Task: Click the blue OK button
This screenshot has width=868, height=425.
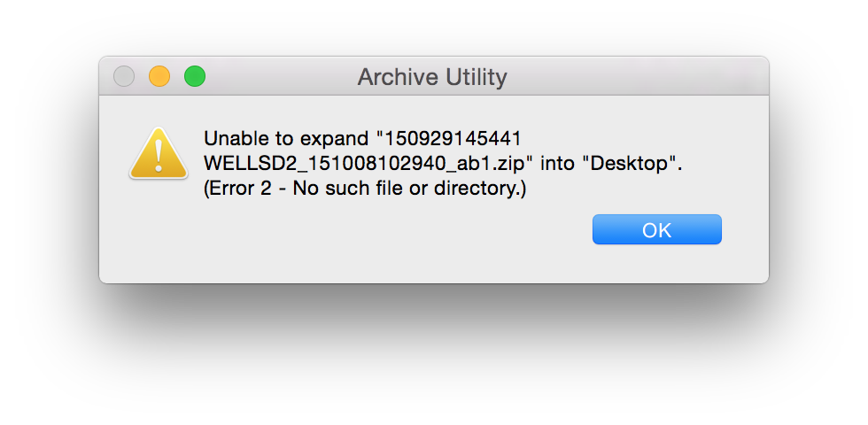Action: [x=656, y=229]
